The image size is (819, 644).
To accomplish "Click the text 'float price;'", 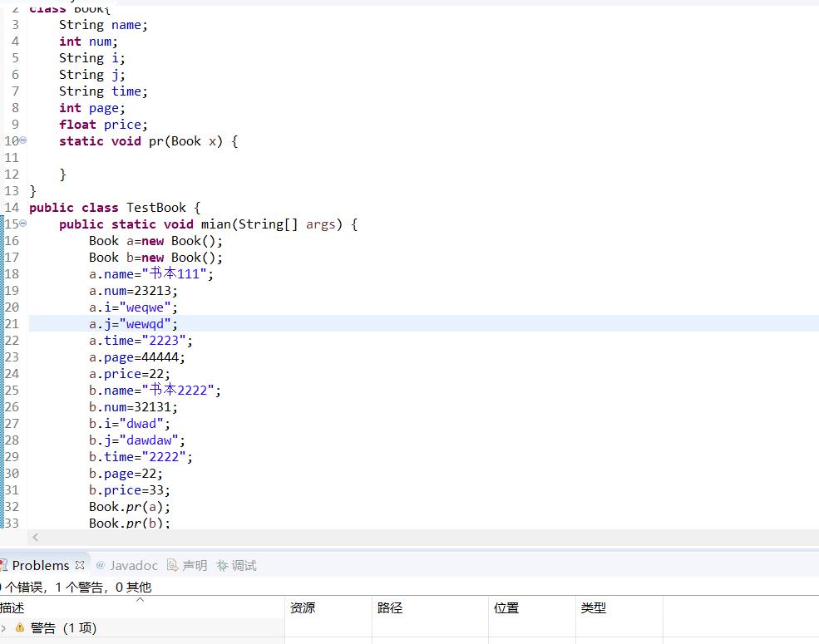I will [x=103, y=124].
